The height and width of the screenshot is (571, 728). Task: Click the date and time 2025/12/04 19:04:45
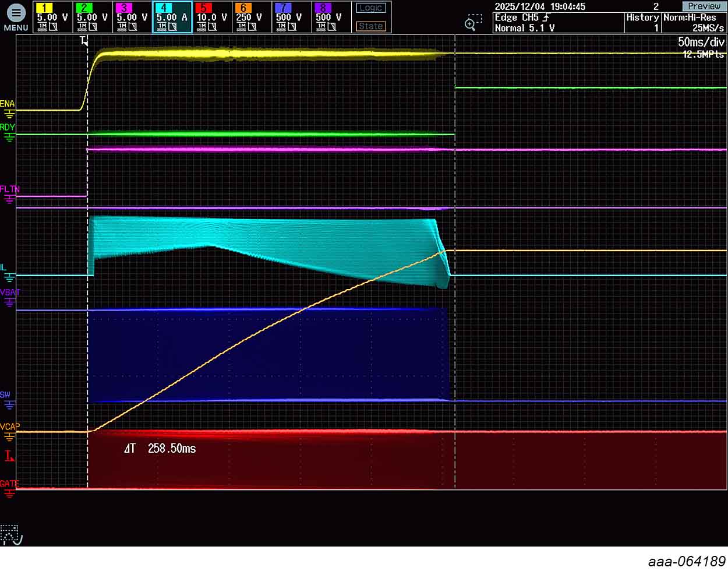pos(540,6)
